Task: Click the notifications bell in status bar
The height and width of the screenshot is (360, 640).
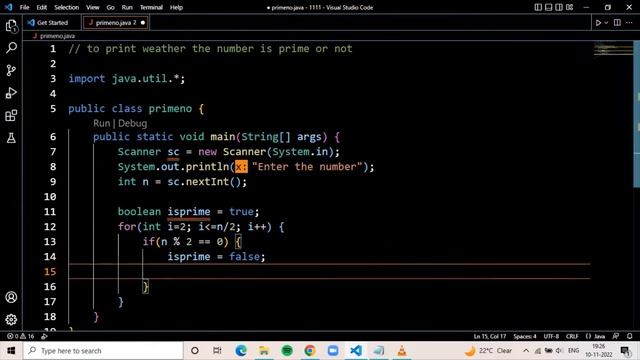Action: 630,336
